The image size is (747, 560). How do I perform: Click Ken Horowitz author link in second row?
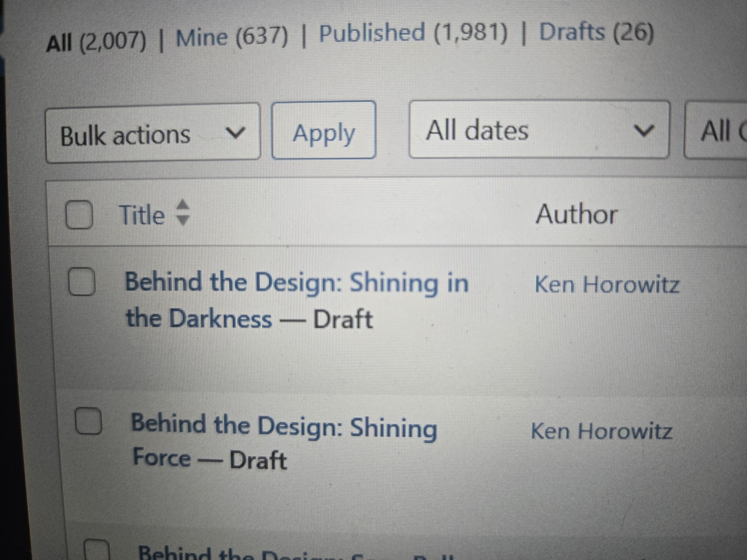[601, 431]
